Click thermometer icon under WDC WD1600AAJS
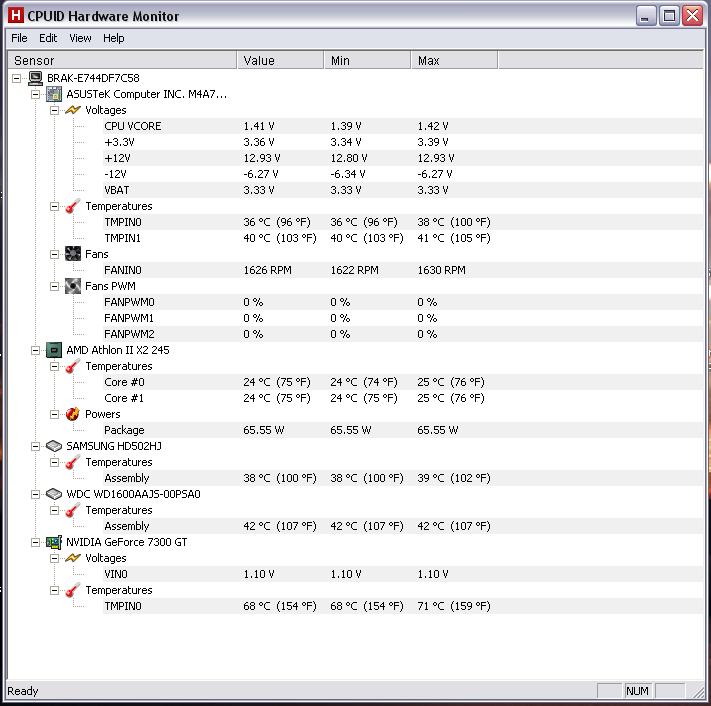The height and width of the screenshot is (706, 711). pyautogui.click(x=73, y=510)
